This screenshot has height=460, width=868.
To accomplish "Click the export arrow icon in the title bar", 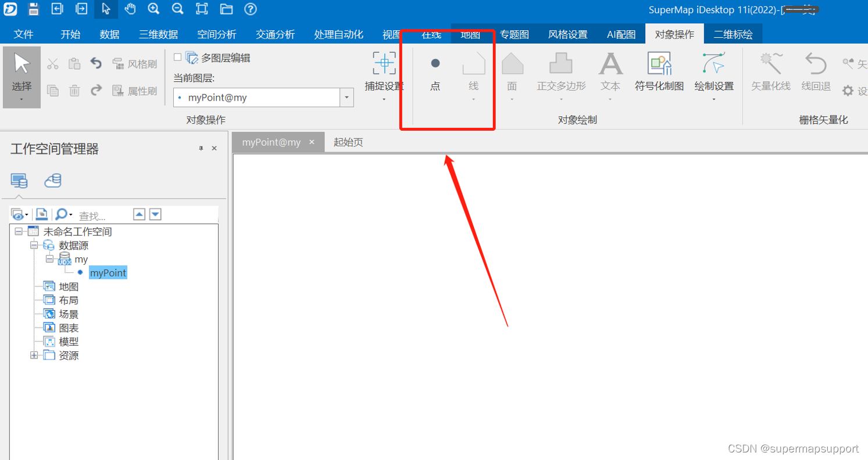I will tap(81, 9).
